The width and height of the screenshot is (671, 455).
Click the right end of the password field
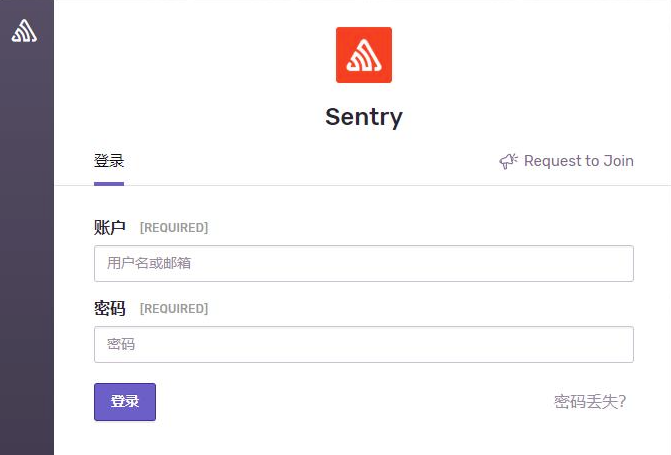[615, 344]
